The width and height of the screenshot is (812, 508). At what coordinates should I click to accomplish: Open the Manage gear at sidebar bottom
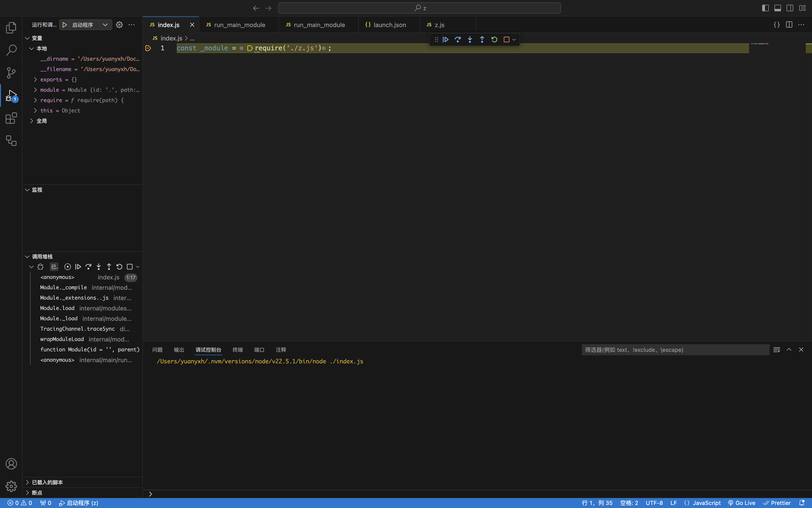point(11,486)
